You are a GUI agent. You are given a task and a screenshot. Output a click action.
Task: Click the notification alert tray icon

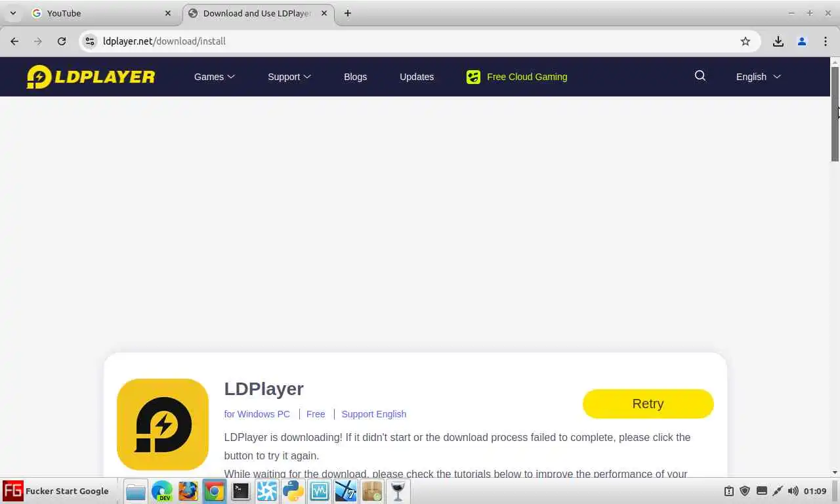pos(728,491)
